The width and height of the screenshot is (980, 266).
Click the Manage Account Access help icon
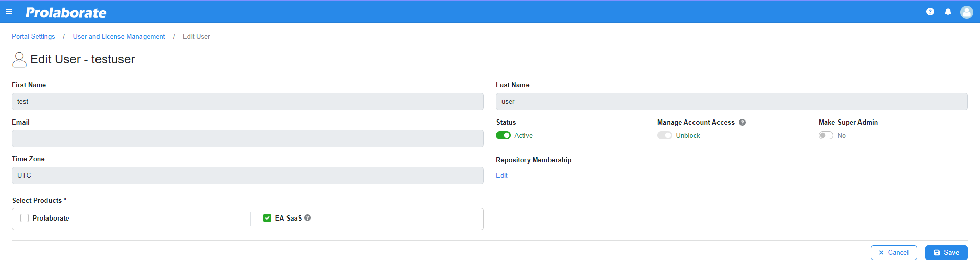coord(742,123)
